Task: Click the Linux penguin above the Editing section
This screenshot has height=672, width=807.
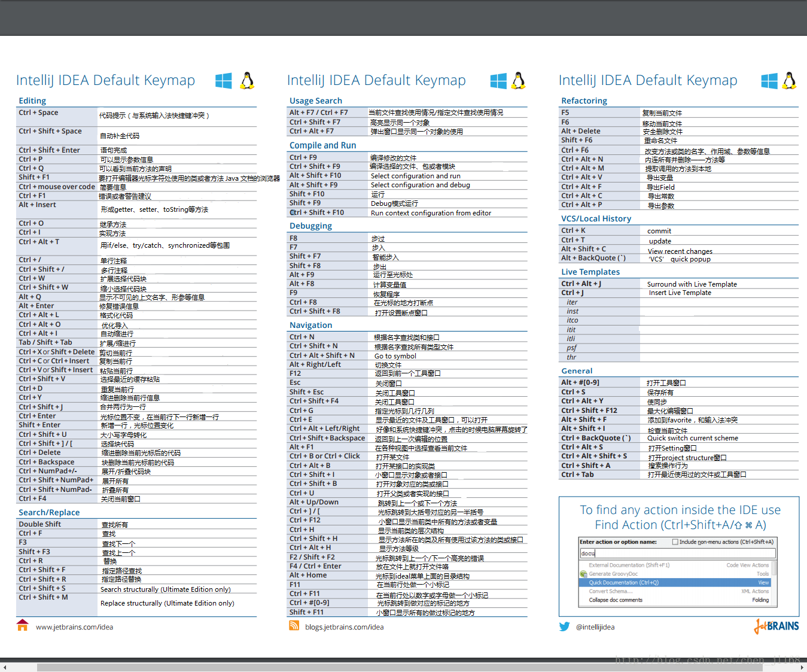Action: click(248, 81)
